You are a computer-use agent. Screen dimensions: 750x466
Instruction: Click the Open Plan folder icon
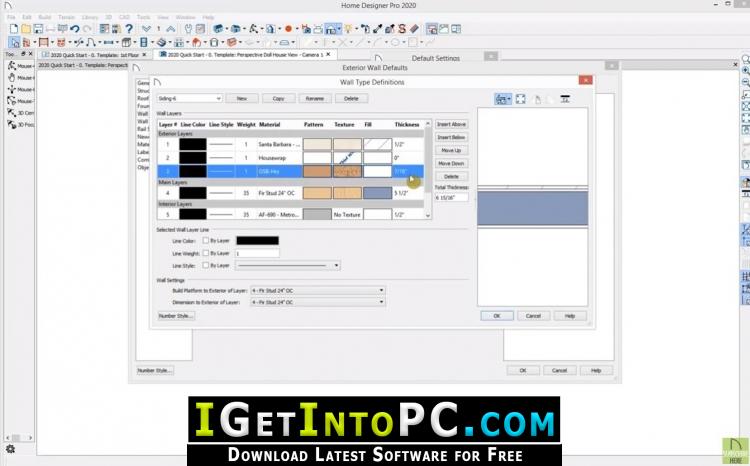[26, 29]
